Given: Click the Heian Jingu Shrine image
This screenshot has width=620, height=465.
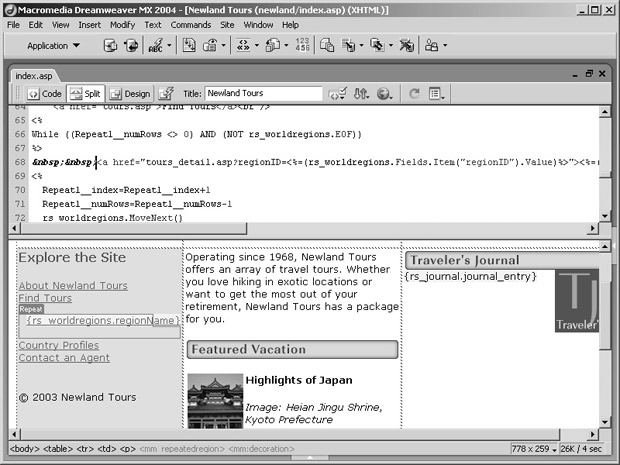Looking at the screenshot, I should (x=215, y=401).
